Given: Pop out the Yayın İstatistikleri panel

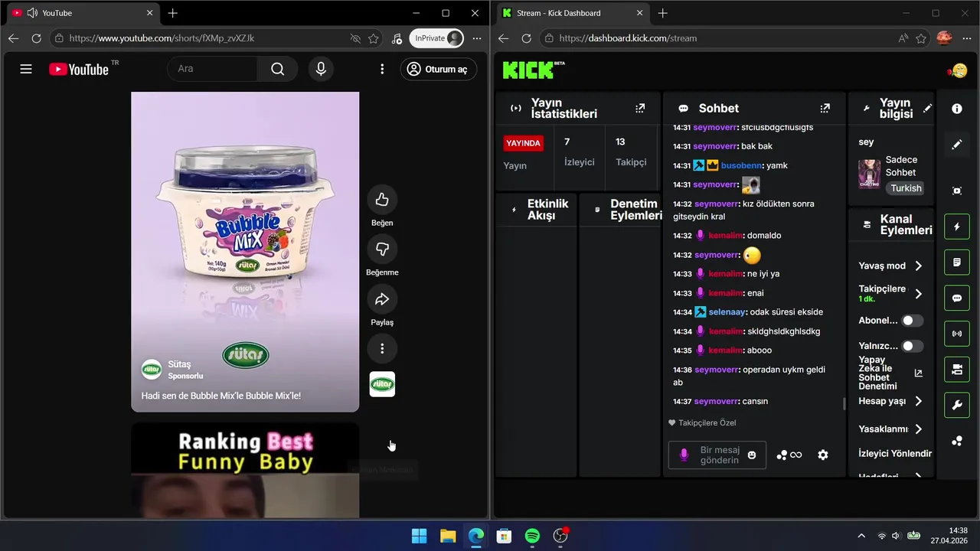Looking at the screenshot, I should click(x=640, y=109).
